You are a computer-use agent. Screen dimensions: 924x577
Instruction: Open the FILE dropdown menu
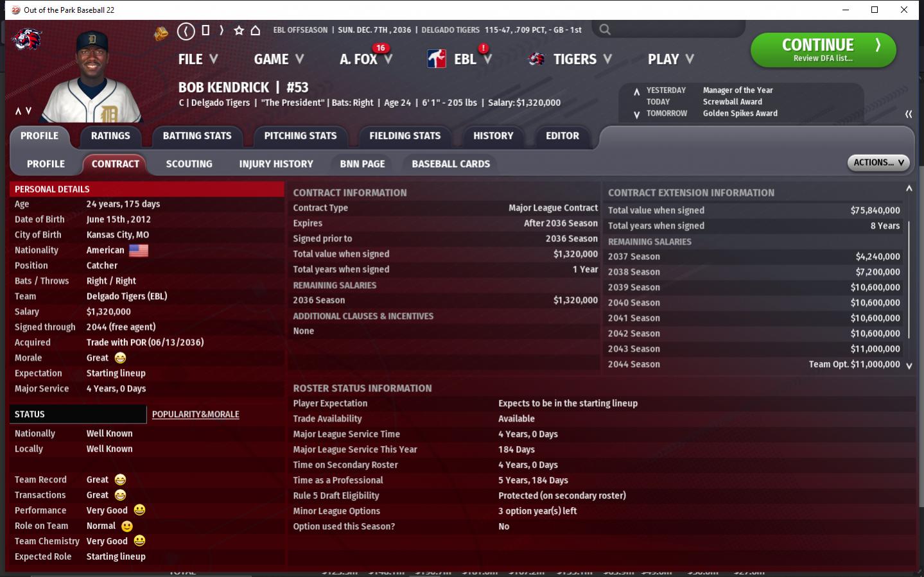[x=198, y=59]
